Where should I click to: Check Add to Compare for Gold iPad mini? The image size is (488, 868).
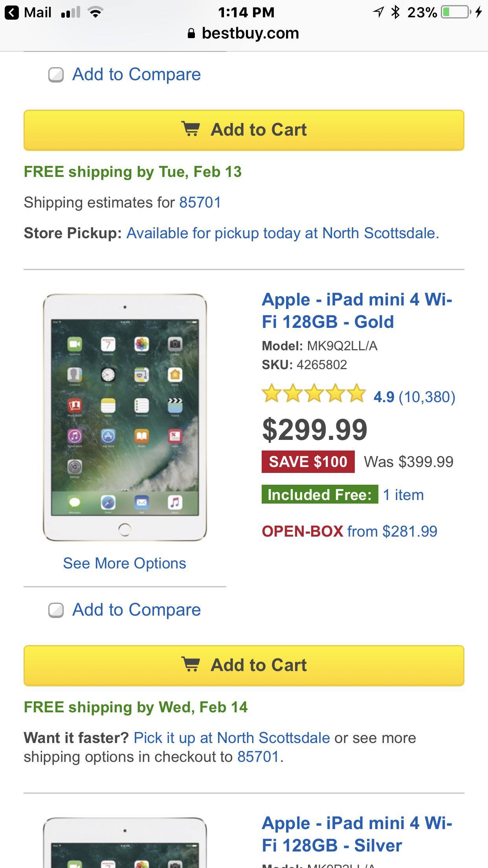[x=56, y=610]
